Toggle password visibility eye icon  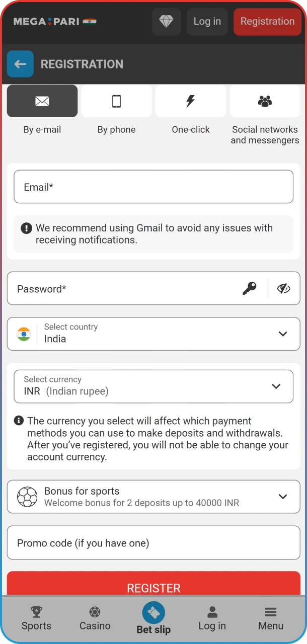[x=284, y=288]
